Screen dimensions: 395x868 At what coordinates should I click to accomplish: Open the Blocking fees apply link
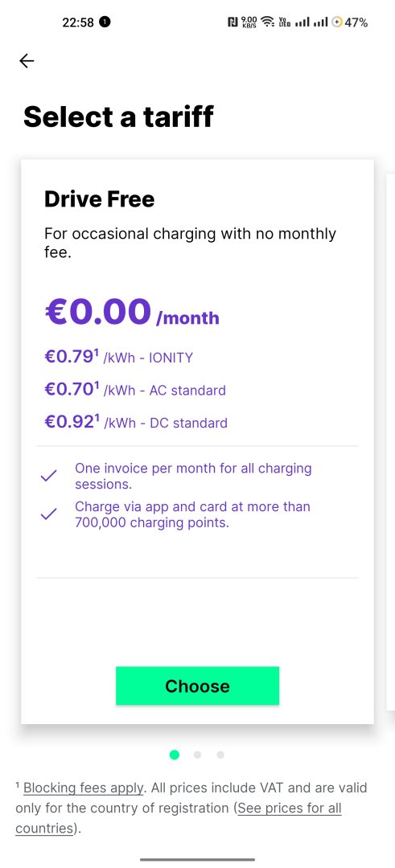84,787
